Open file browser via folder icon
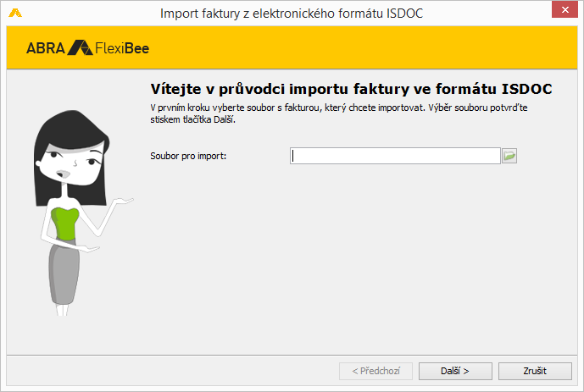The width and height of the screenshot is (584, 392). coord(509,156)
